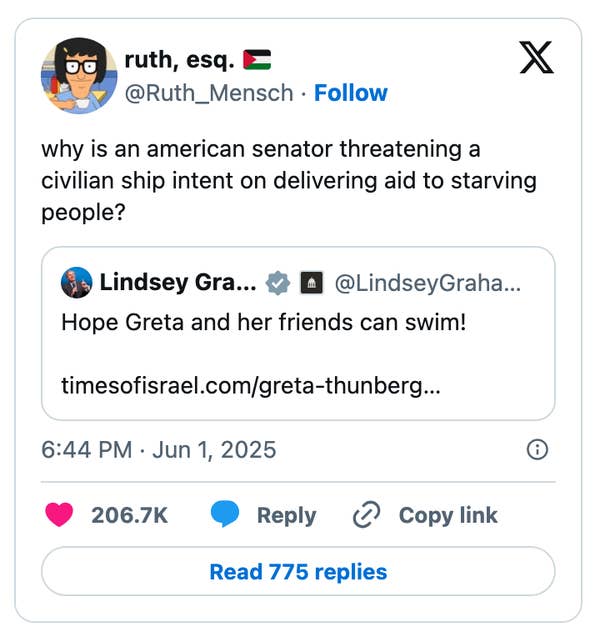Click the 206.7K likes count

click(129, 515)
